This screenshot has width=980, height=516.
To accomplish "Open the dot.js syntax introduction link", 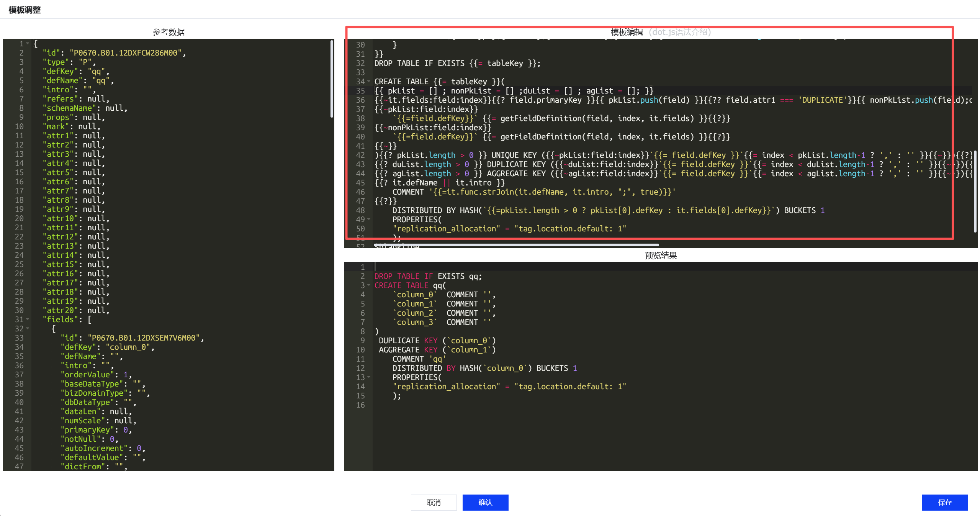I will [x=680, y=32].
